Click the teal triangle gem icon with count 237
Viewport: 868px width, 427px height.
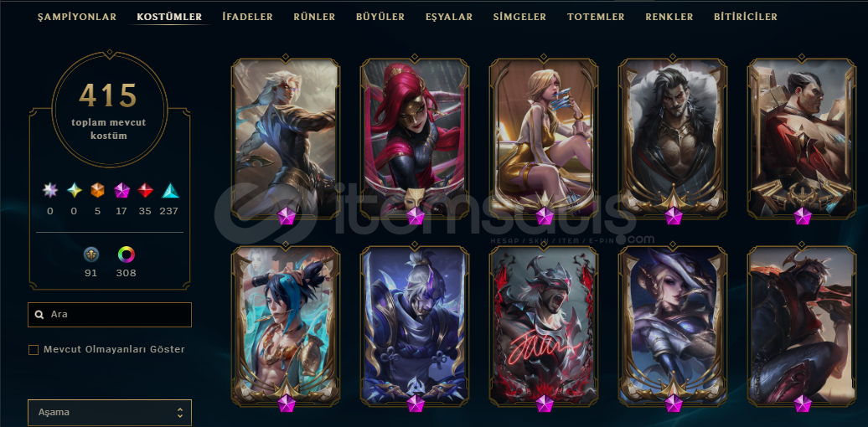[x=170, y=190]
